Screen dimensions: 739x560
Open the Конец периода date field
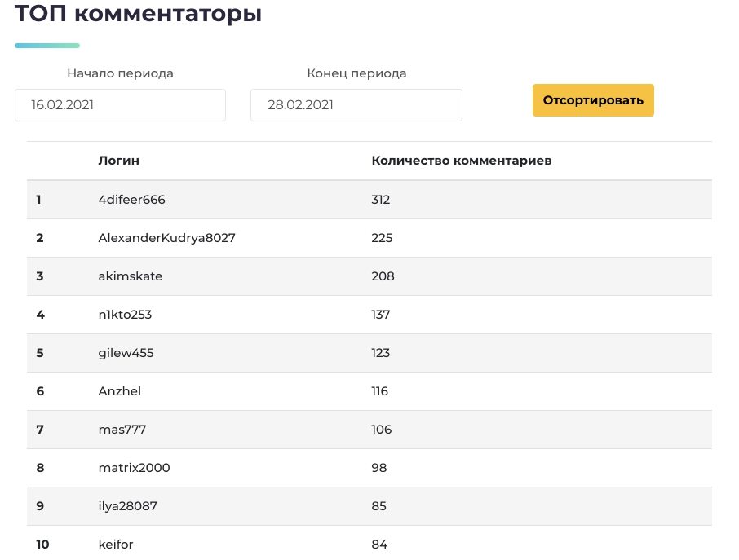coord(356,105)
